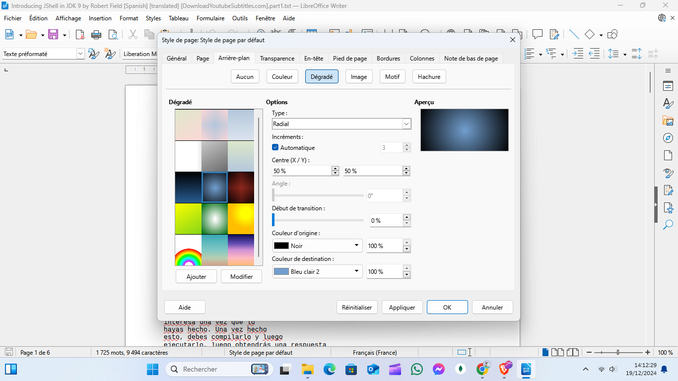Open File Explorer from taskbar
Viewport: 678px width, 381px height.
coord(307,369)
